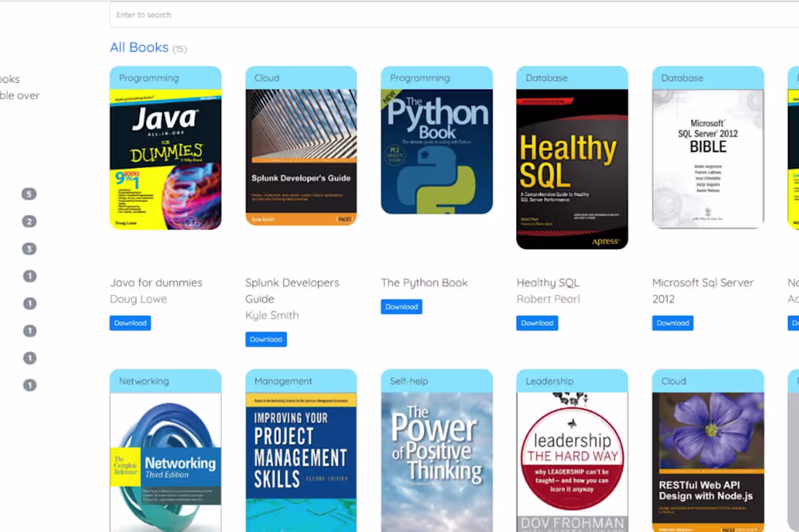Viewport: 799px width, 532px height.
Task: Click the 'Enter to search' field
Action: (x=454, y=15)
